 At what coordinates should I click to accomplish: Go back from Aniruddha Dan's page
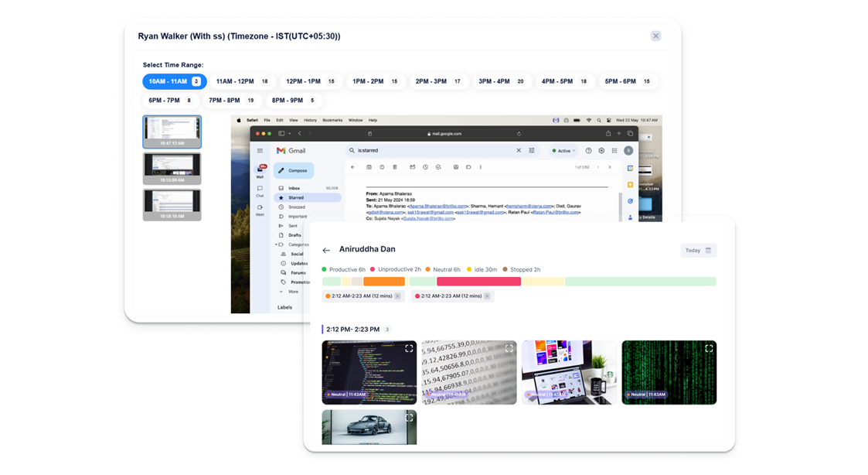326,250
